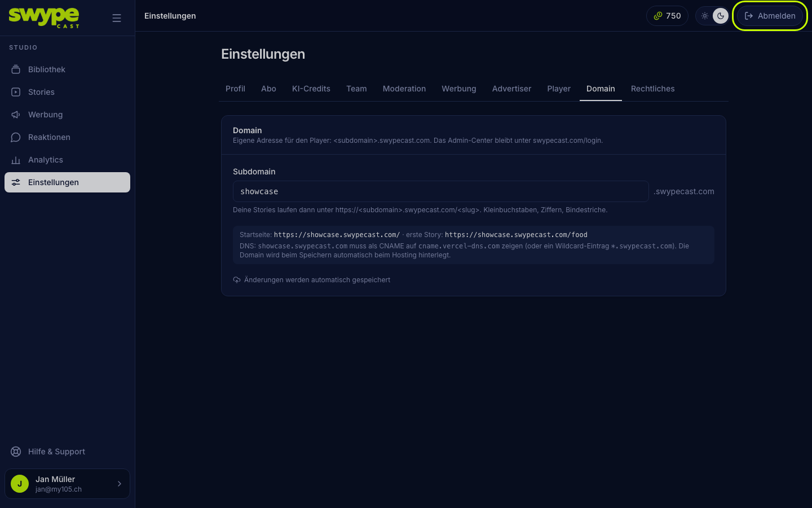Collapse the sidebar with the hamburger icon
This screenshot has height=508, width=812.
pyautogui.click(x=117, y=18)
